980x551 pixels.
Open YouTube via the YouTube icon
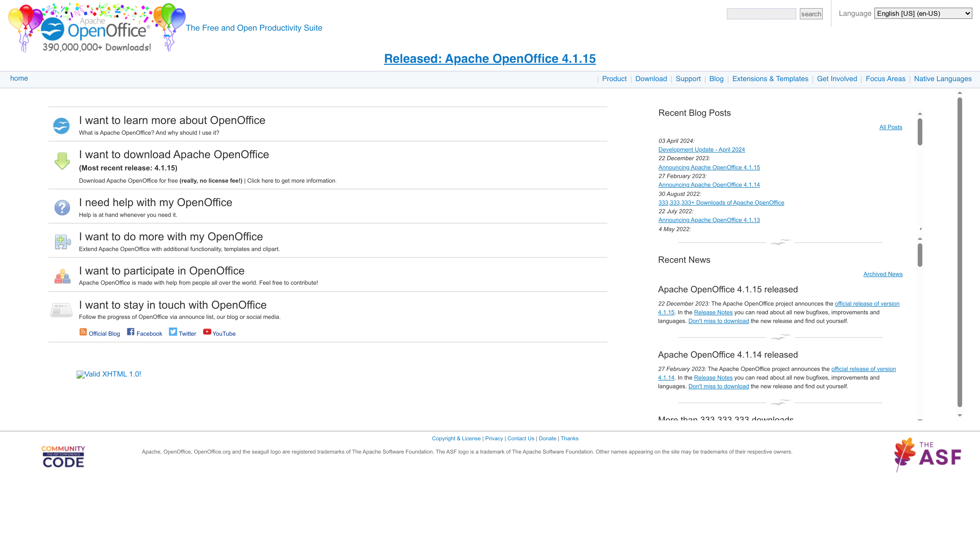point(207,332)
